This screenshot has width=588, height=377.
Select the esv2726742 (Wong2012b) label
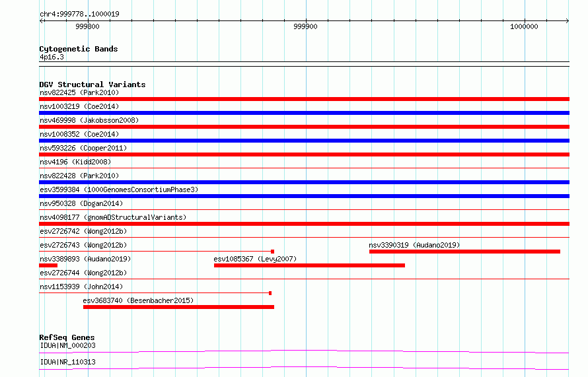(83, 231)
